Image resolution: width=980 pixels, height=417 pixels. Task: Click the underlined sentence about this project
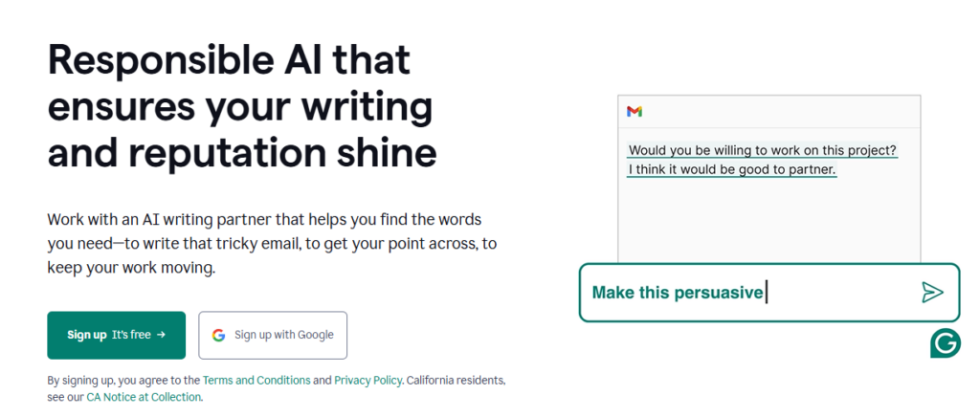[x=763, y=150]
